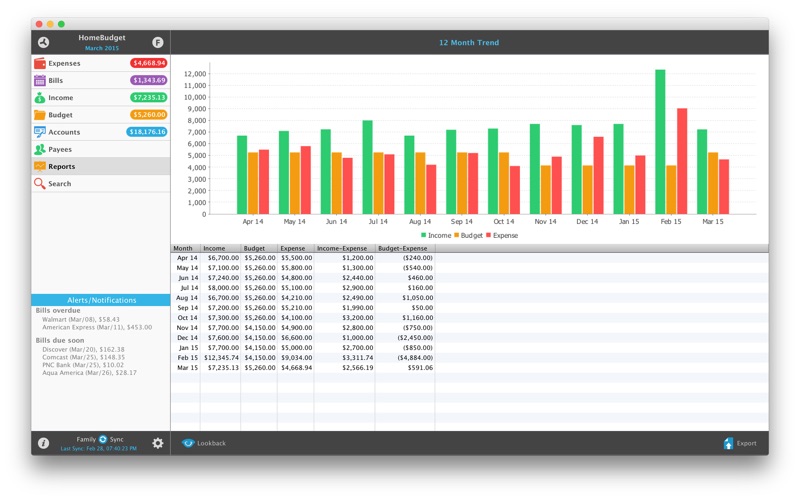Click the Expenses wallet icon
This screenshot has width=800, height=500.
pyautogui.click(x=40, y=63)
